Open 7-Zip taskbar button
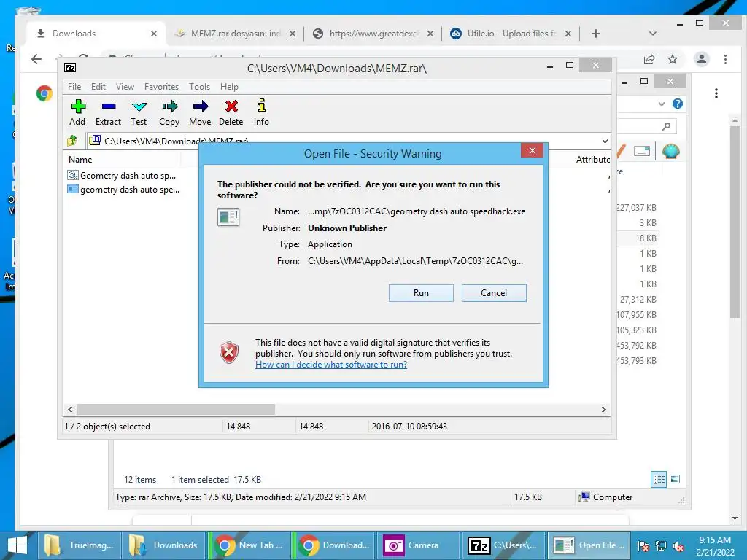This screenshot has height=560, width=747. pos(503,545)
